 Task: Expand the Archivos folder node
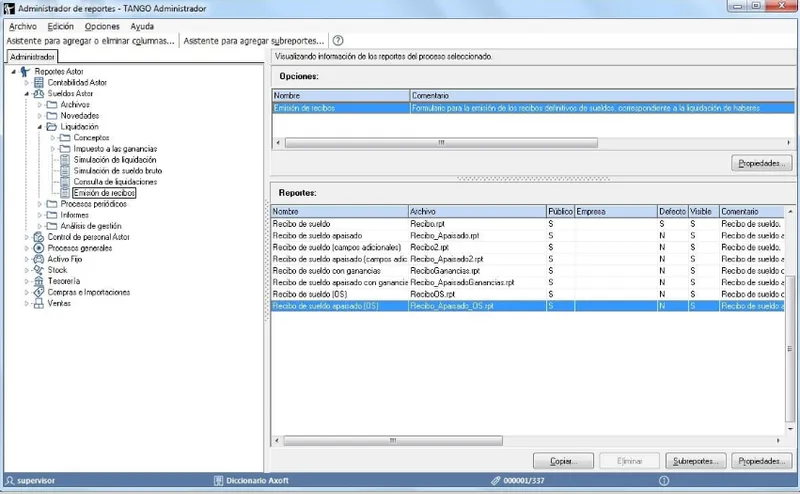coord(40,105)
